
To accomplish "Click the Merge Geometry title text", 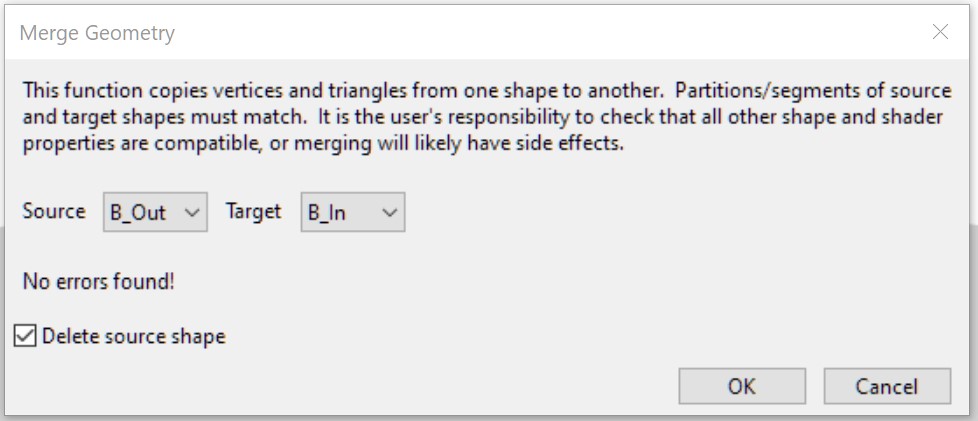I will 97,33.
